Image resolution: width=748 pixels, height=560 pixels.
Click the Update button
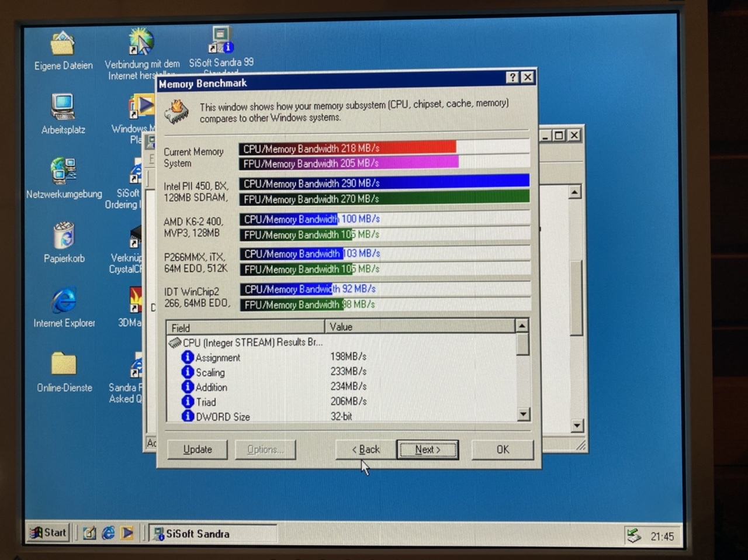point(198,450)
